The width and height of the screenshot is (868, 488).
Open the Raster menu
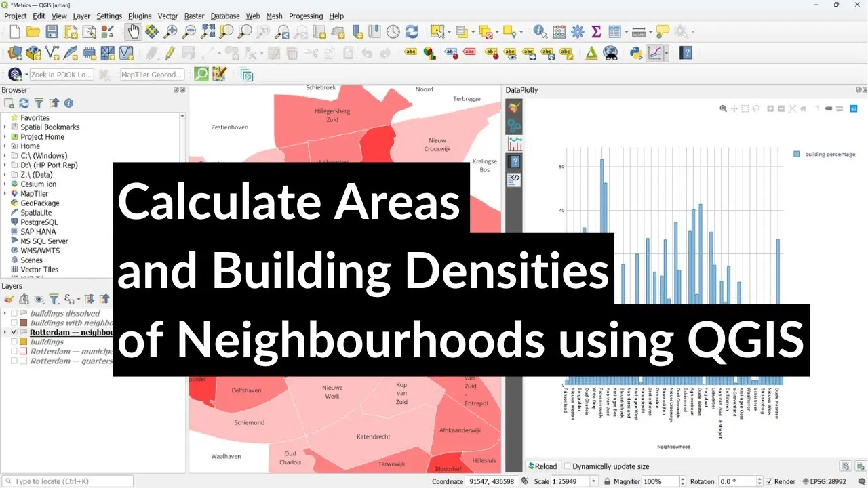tap(195, 16)
